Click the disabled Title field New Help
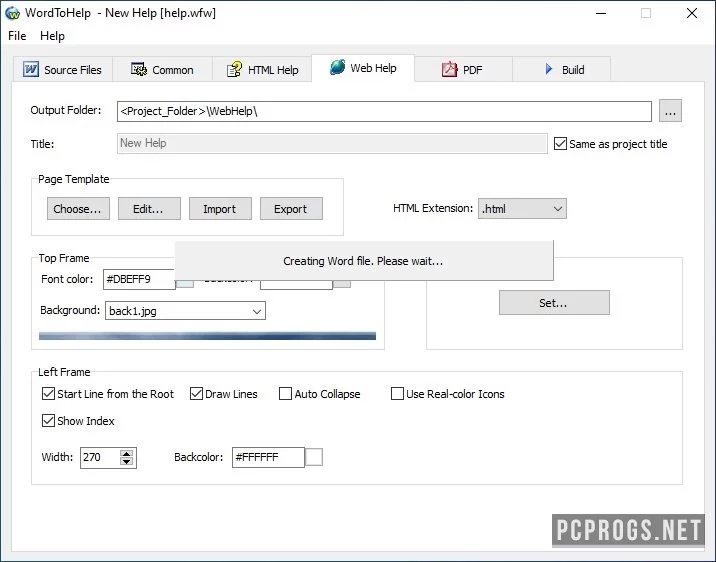 pos(332,143)
